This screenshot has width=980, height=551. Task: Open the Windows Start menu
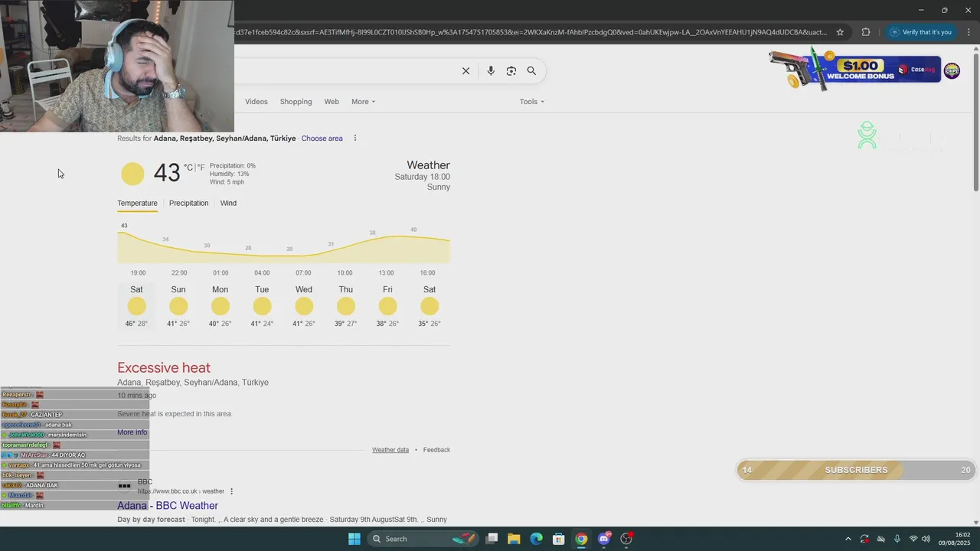coord(354,539)
